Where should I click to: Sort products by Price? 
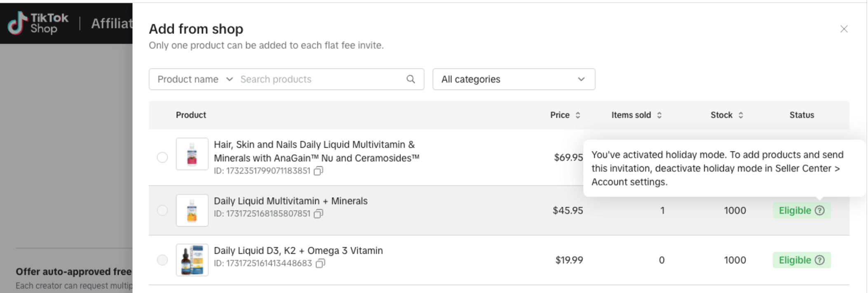tap(578, 115)
